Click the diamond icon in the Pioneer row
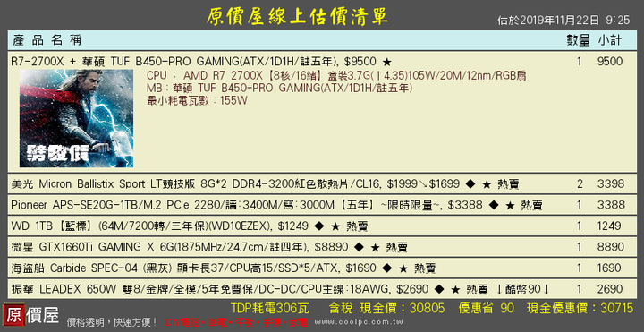 [494, 205]
